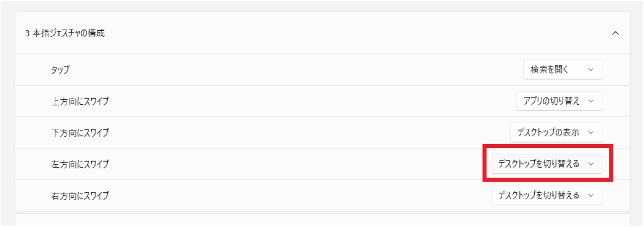This screenshot has width=644, height=227.
Task: Click the chevron in the 右方向にスワイプ row
Action: tap(591, 195)
